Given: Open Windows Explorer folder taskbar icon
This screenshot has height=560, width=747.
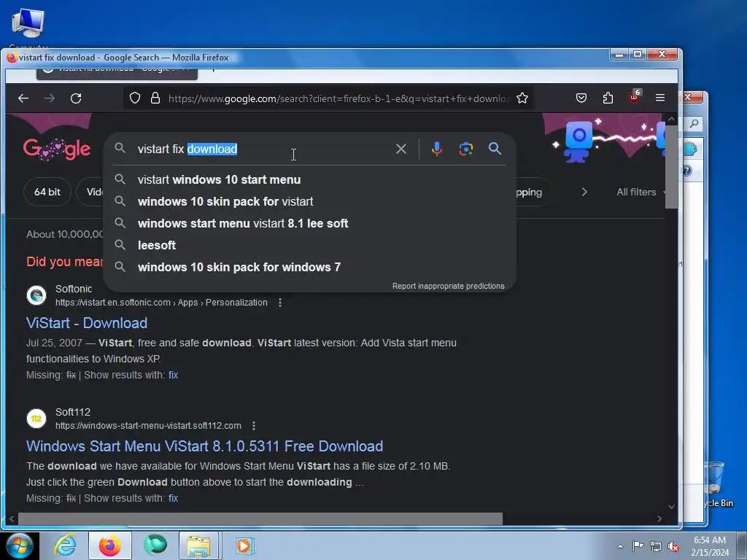Looking at the screenshot, I should click(x=198, y=545).
